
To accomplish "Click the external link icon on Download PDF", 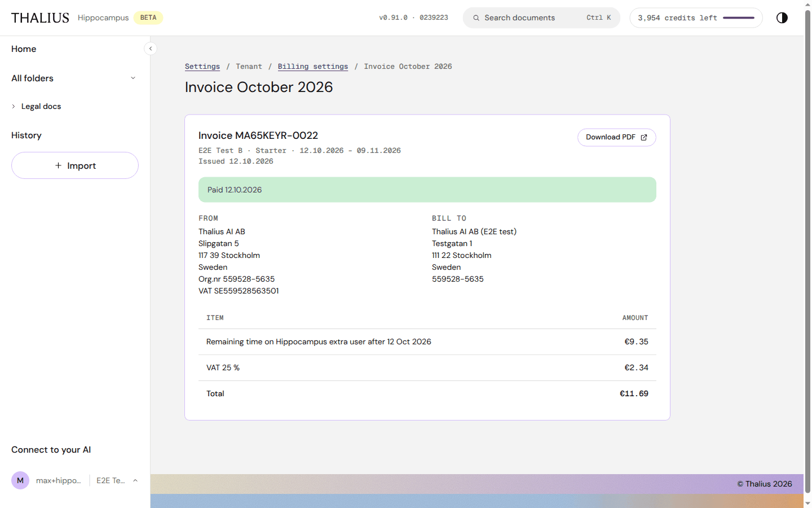I will (x=644, y=137).
